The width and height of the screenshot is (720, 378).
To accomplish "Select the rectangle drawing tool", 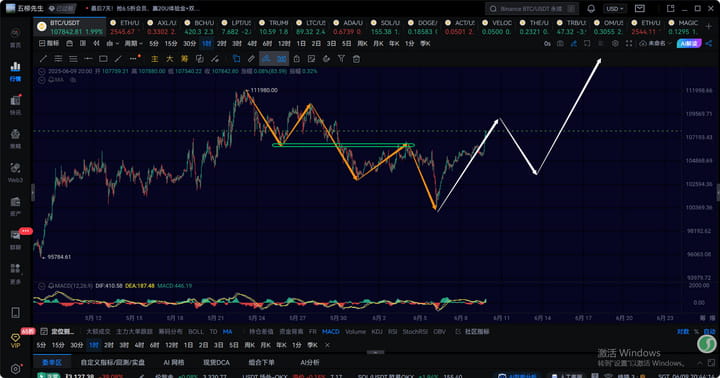I will pyautogui.click(x=103, y=59).
